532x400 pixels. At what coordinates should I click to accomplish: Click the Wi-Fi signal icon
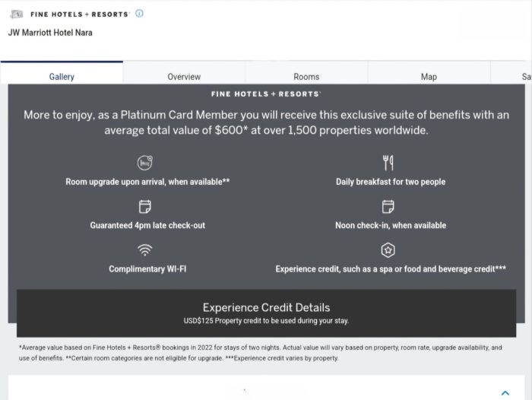click(x=145, y=250)
